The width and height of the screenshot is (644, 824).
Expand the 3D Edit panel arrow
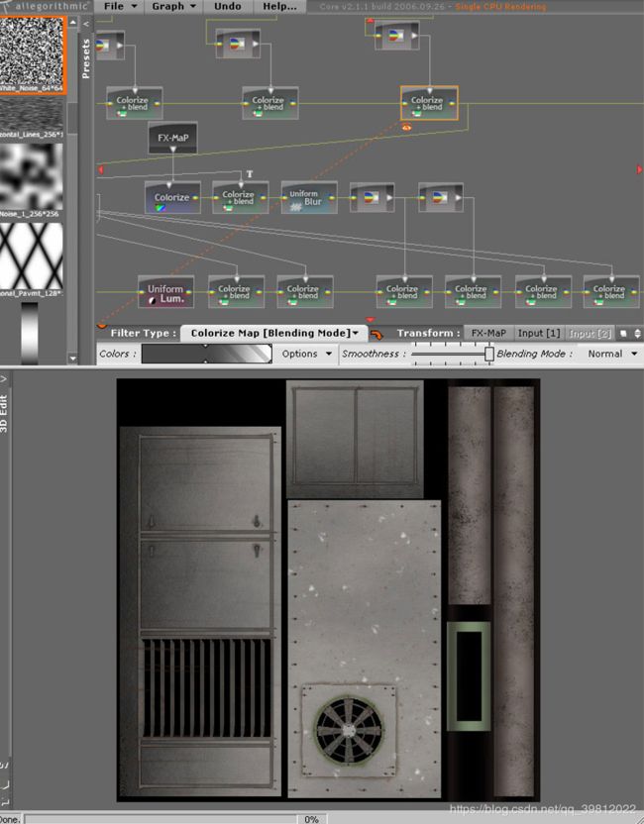coord(3,379)
